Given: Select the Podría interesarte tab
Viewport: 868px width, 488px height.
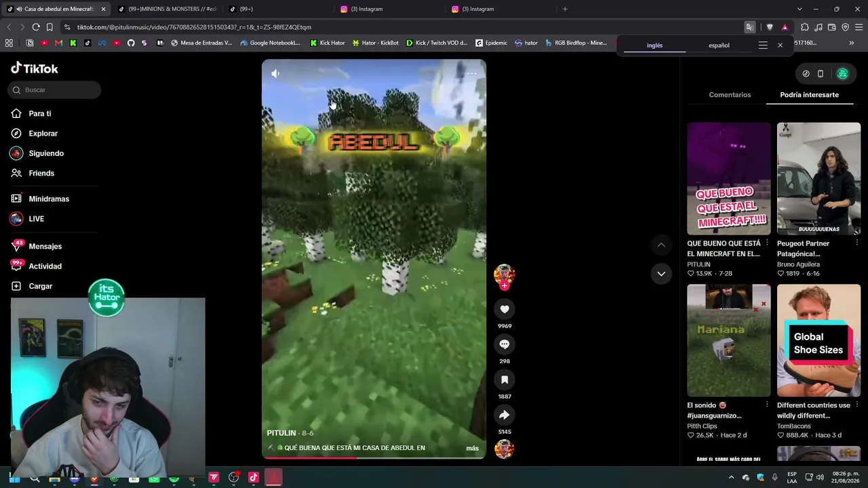Looking at the screenshot, I should [x=809, y=95].
